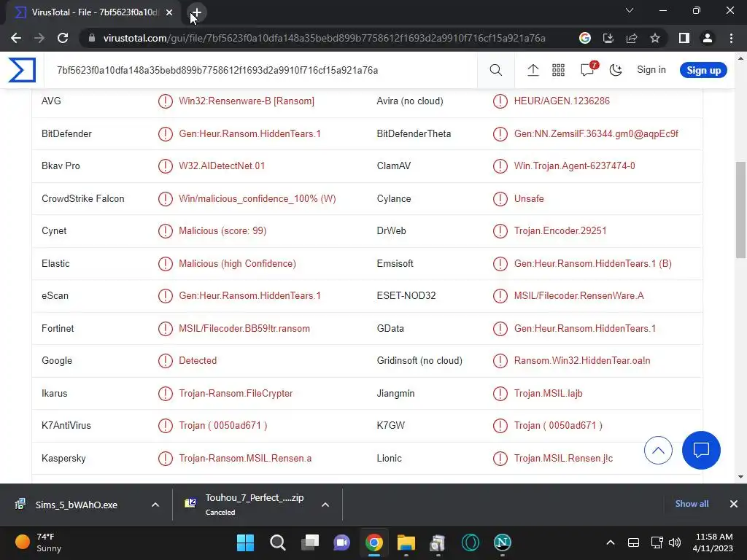Click the Kaspersky detection alert icon
The width and height of the screenshot is (747, 560).
tap(166, 459)
